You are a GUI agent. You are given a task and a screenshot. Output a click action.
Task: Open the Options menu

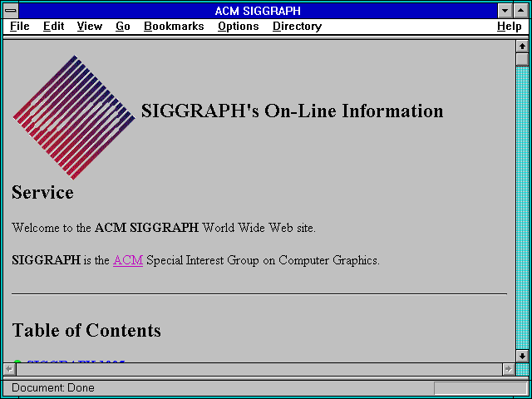click(239, 27)
